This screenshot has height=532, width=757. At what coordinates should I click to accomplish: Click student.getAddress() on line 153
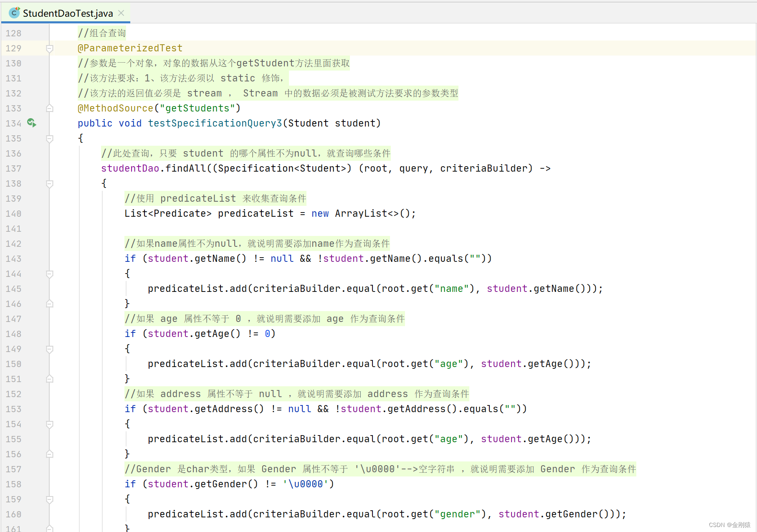206,409
